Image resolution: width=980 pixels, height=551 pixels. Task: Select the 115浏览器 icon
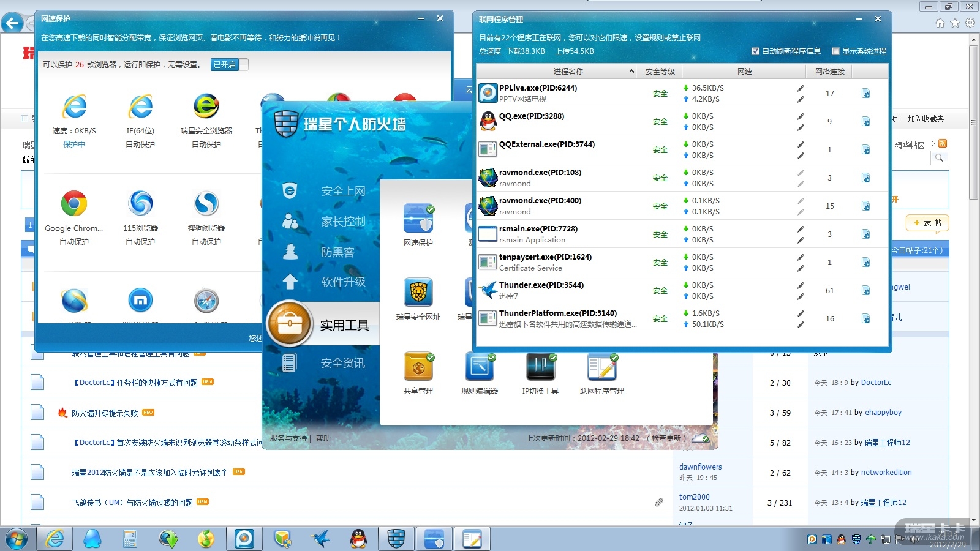tap(140, 204)
